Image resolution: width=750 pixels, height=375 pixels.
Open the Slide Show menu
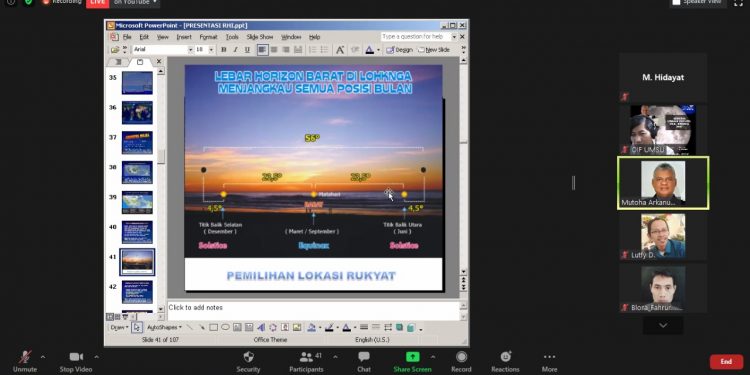(x=260, y=37)
